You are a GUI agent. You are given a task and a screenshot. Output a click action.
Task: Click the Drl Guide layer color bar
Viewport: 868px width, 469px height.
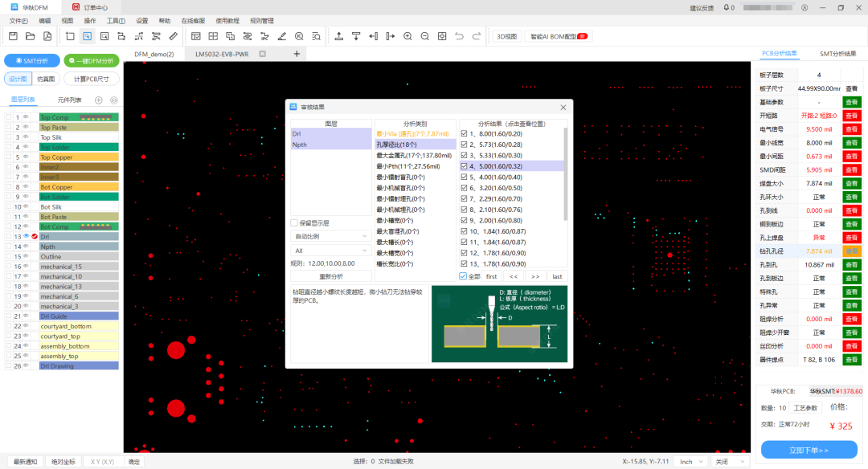(x=79, y=316)
